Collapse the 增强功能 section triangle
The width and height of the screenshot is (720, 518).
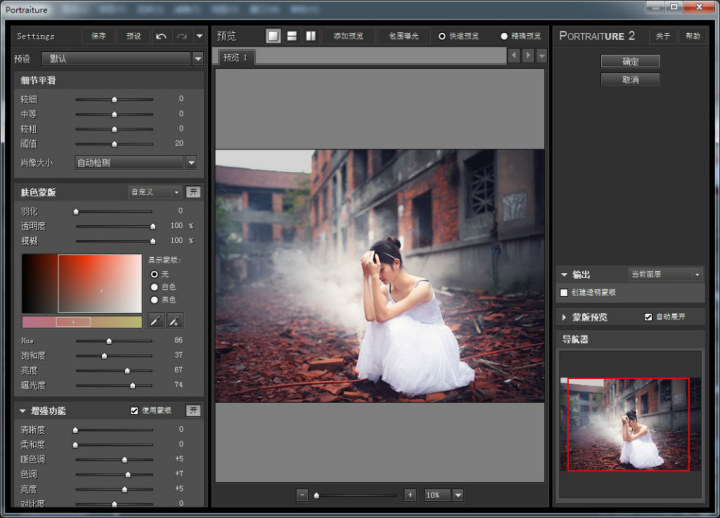click(22, 411)
